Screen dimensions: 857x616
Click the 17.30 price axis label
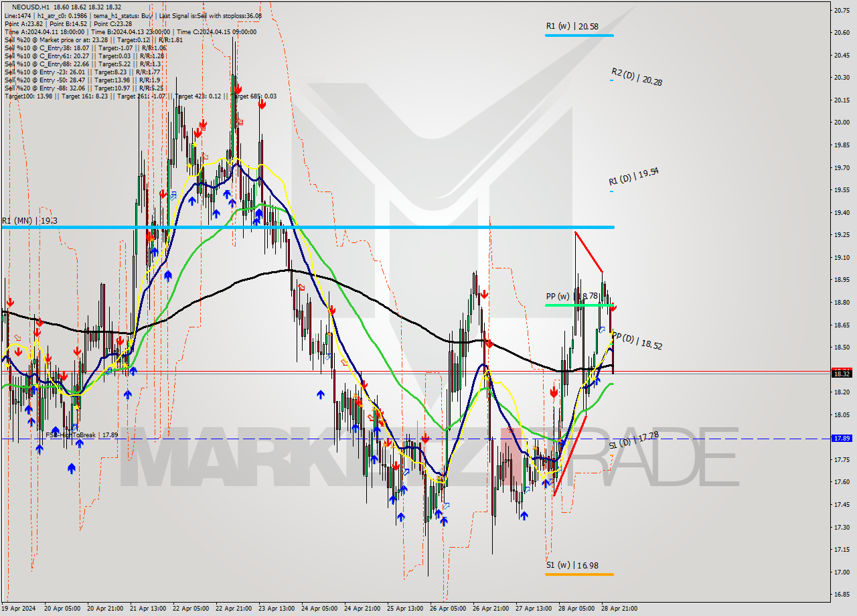click(x=842, y=527)
